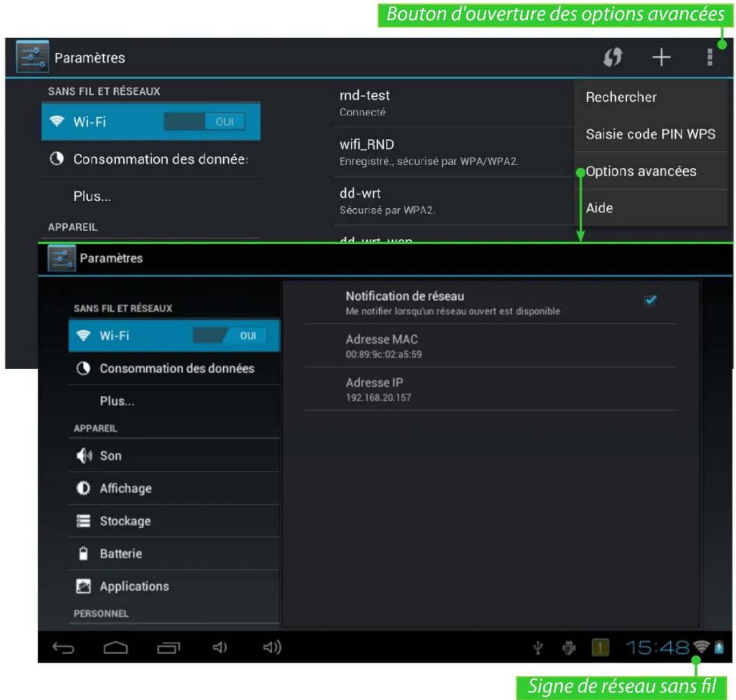Click 'SANS FIL ET RÉSEAUX' header in lower sidebar

tap(123, 308)
